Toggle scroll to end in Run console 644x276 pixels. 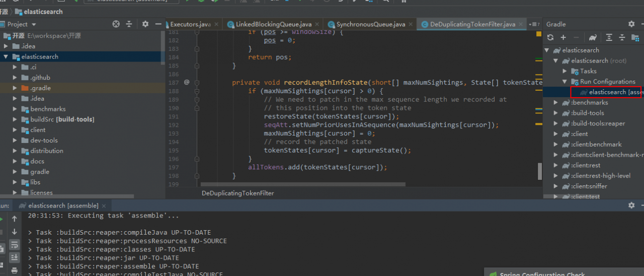coord(15,257)
